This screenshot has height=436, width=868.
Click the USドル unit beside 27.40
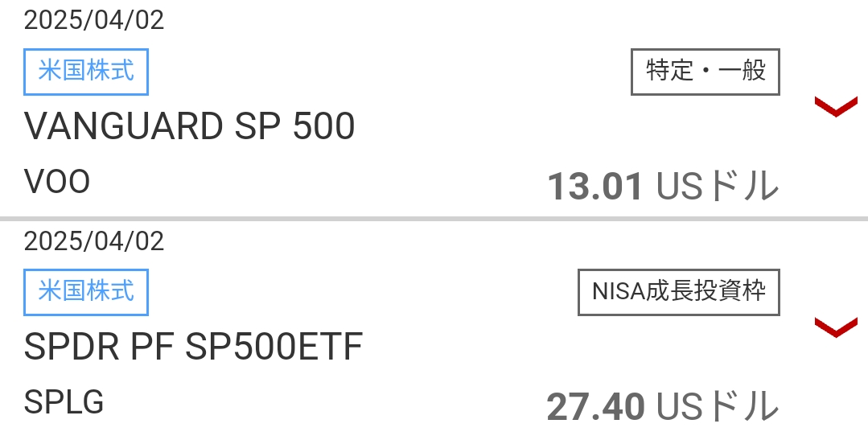(718, 407)
